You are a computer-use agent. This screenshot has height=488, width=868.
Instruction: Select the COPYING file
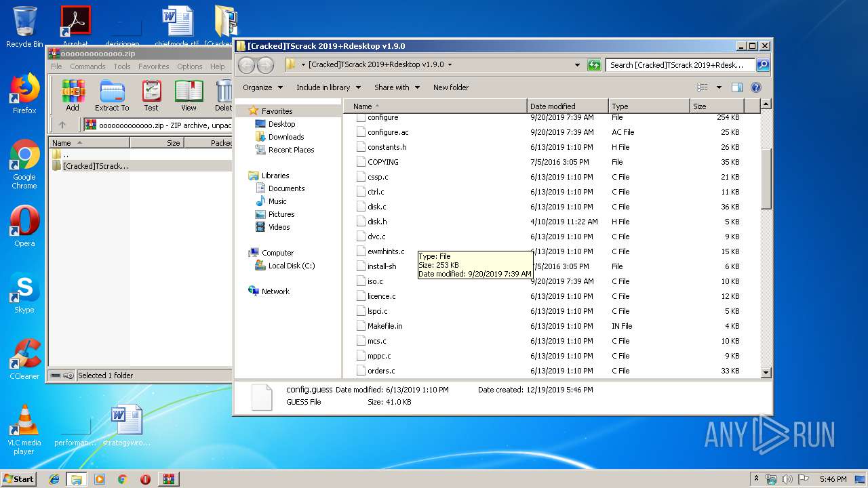tap(383, 162)
